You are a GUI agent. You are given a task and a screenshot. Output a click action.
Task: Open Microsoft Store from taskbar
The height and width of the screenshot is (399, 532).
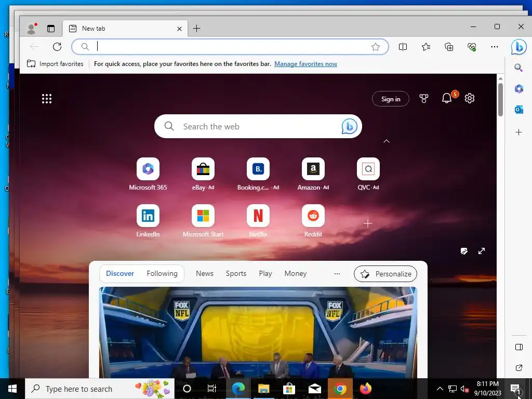pyautogui.click(x=289, y=389)
